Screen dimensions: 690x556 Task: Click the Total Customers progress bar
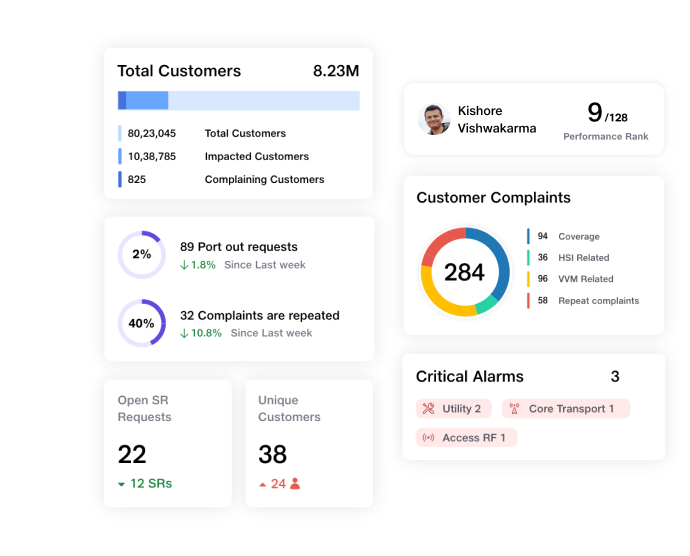tap(239, 100)
